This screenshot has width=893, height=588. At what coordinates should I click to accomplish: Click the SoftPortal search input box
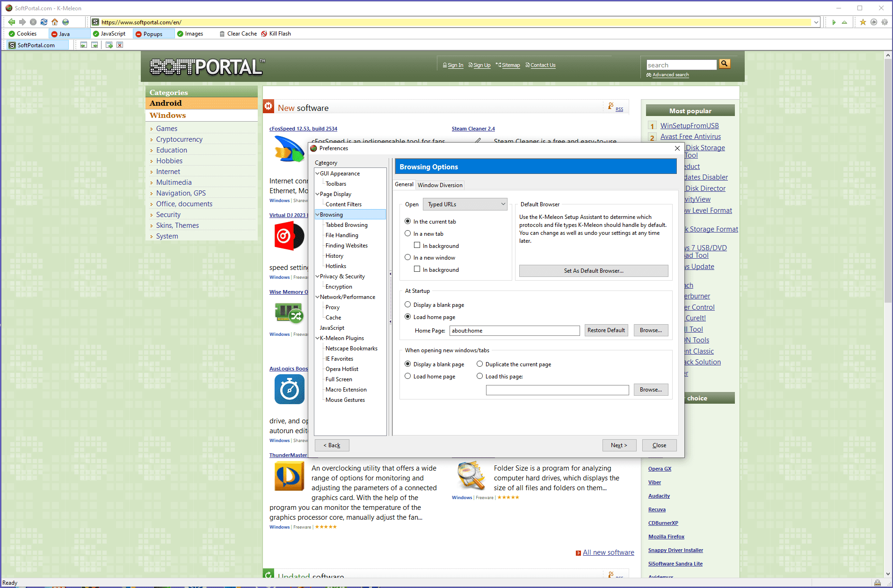682,65
